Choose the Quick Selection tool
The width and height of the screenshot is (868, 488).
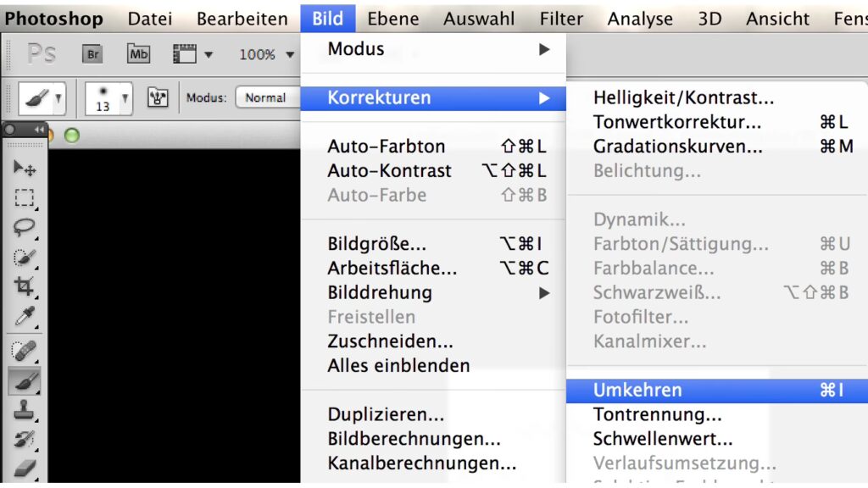25,257
